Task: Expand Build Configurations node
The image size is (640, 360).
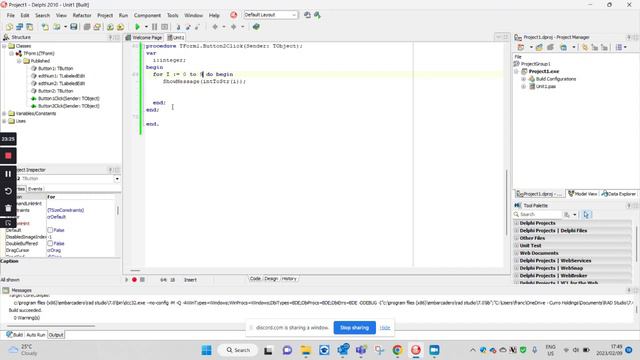Action: click(x=524, y=79)
